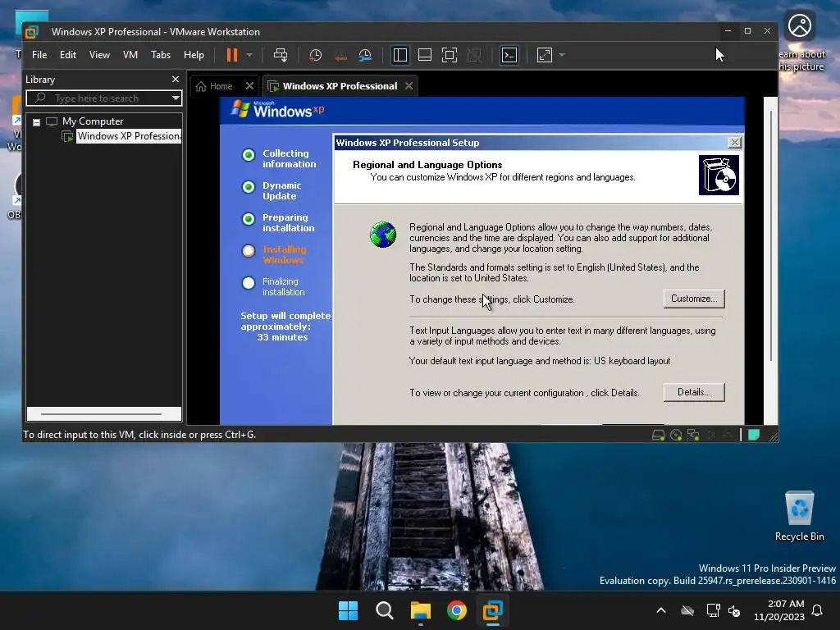840x630 pixels.
Task: Click the hard disk status icon
Action: 659,435
